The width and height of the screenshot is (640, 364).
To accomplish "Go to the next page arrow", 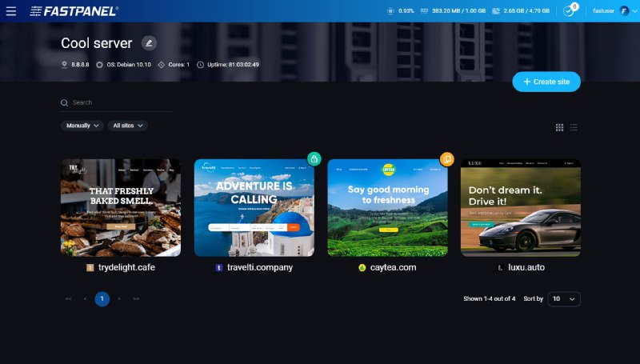I will [119, 298].
